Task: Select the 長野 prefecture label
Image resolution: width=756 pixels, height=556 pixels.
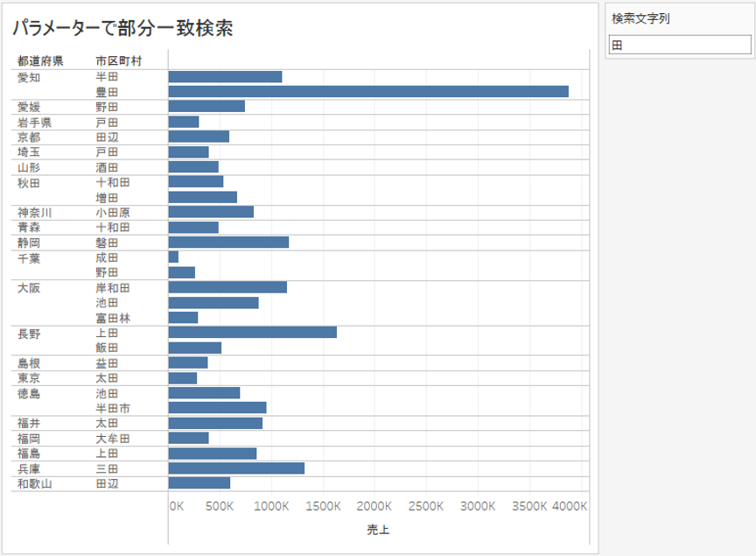Action: click(29, 334)
